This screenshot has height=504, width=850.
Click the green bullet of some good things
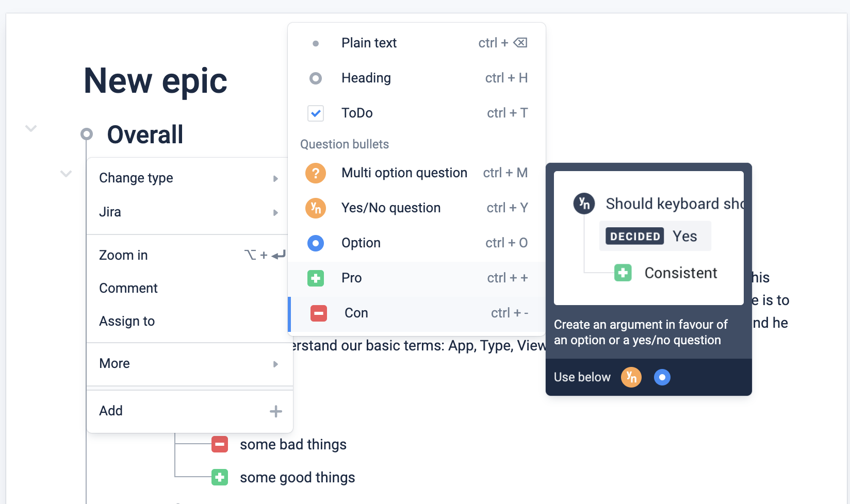[220, 477]
